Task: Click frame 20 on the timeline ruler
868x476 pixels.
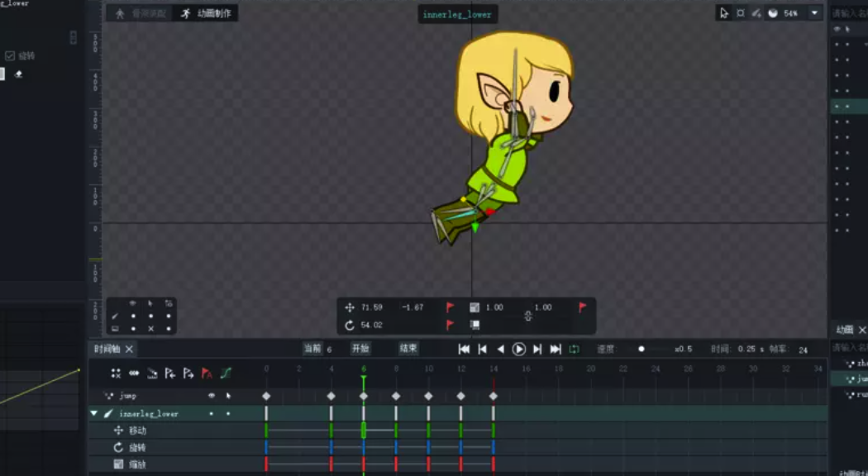Action: (591, 369)
